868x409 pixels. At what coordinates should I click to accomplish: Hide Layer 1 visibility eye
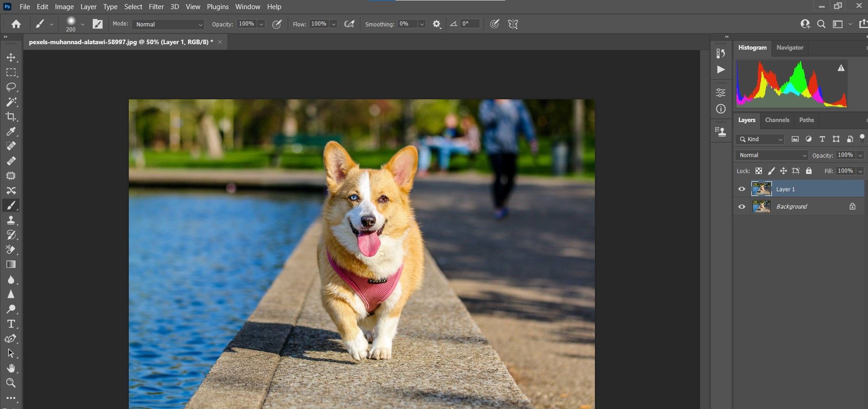(x=741, y=189)
